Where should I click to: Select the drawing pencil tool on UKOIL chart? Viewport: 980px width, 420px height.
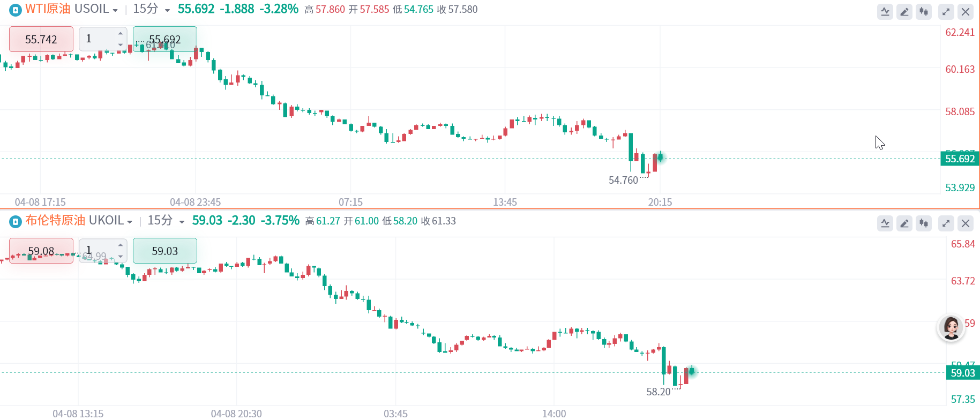[904, 223]
